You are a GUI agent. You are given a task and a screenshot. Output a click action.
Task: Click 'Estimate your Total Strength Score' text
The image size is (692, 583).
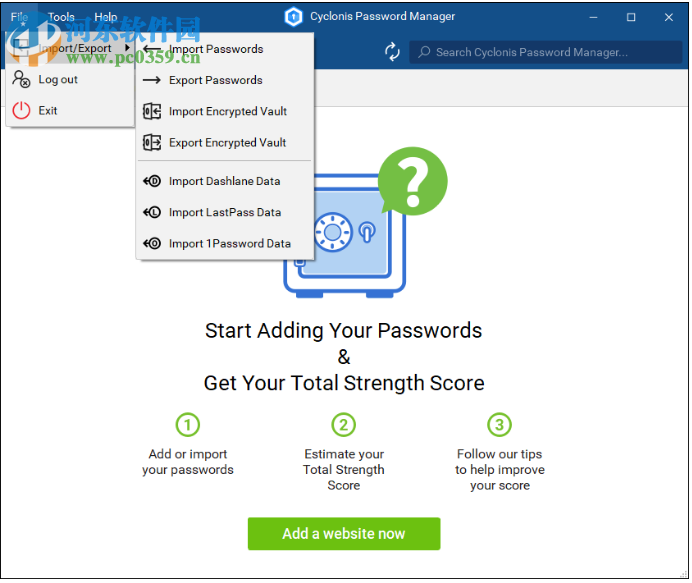click(x=344, y=470)
